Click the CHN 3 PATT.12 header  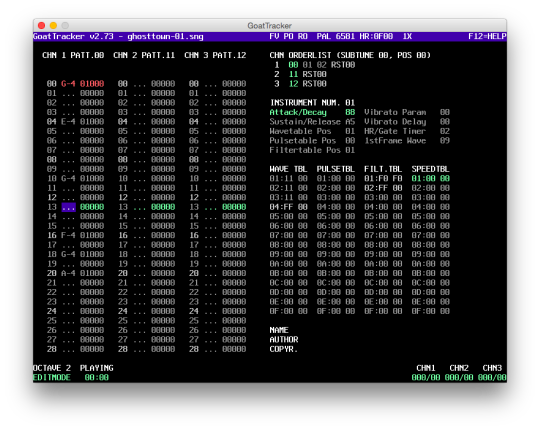pyautogui.click(x=215, y=55)
